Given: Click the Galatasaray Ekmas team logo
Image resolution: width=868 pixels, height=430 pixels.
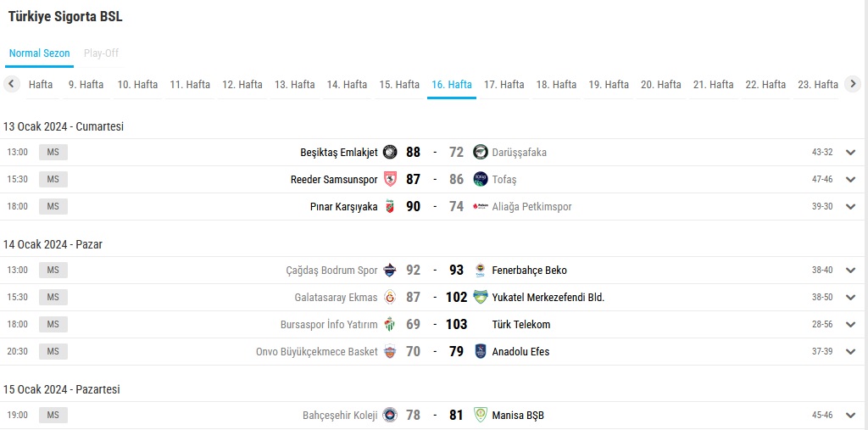Looking at the screenshot, I should (x=390, y=298).
